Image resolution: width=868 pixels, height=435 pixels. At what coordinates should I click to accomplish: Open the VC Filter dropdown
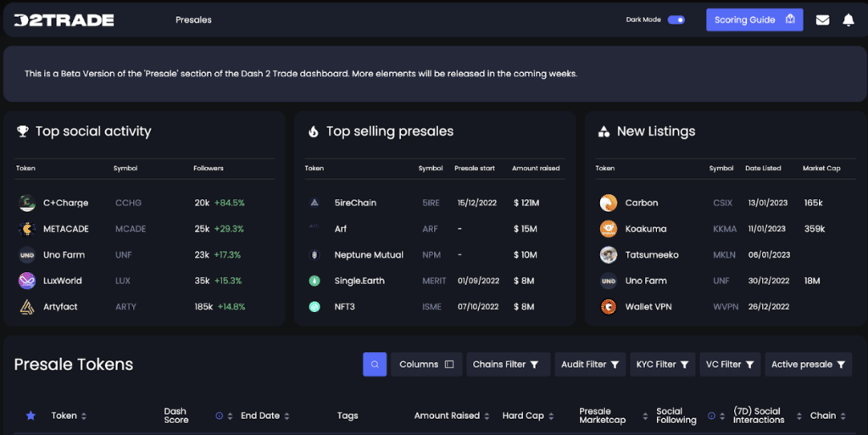[730, 364]
